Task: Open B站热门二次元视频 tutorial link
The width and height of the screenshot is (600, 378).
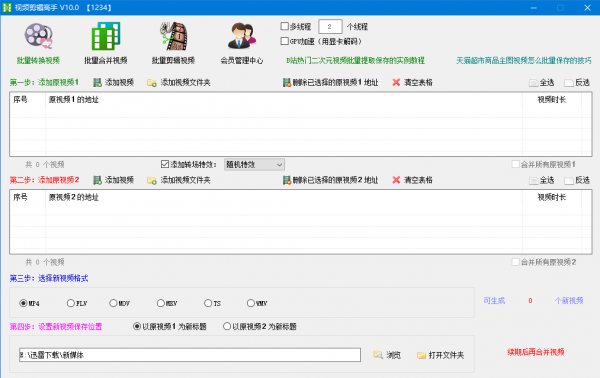Action: pyautogui.click(x=355, y=60)
